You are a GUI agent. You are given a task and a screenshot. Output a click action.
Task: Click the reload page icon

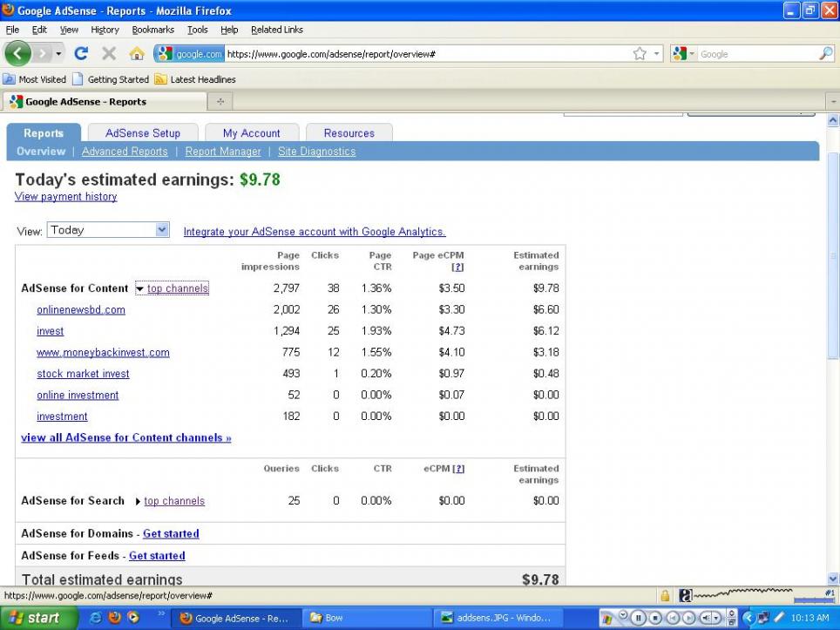point(81,54)
